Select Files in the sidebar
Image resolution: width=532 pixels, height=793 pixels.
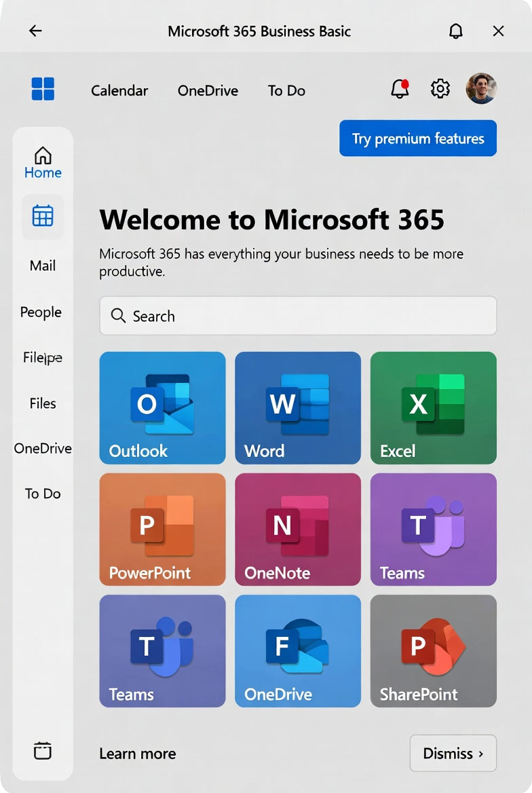[x=43, y=403]
